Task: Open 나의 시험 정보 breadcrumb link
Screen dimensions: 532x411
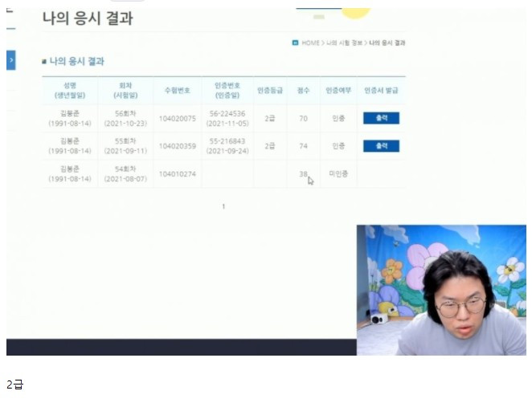Action: pos(344,43)
